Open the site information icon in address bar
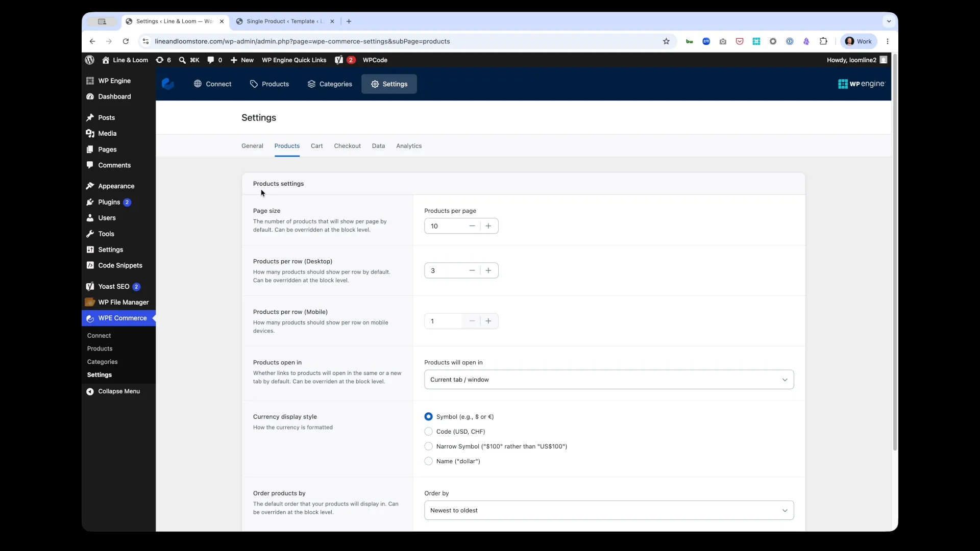 coord(145,41)
